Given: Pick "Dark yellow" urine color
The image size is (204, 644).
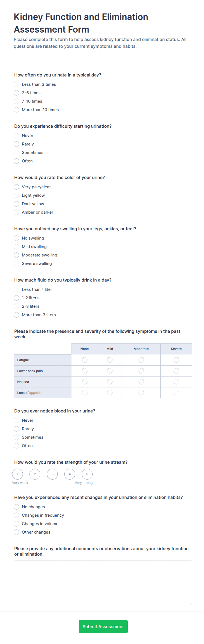Looking at the screenshot, I should 16,204.
